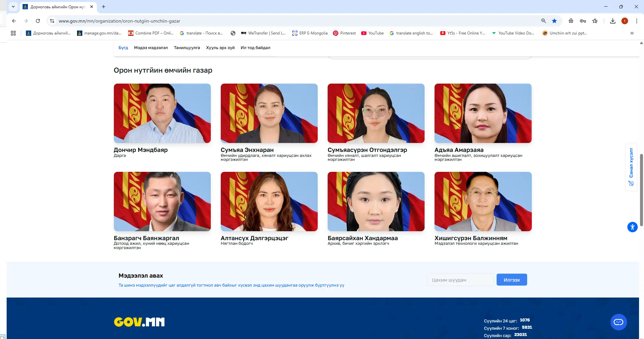This screenshot has width=644, height=339.
Task: Click the bookmark star icon in address bar
Action: pyautogui.click(x=554, y=21)
